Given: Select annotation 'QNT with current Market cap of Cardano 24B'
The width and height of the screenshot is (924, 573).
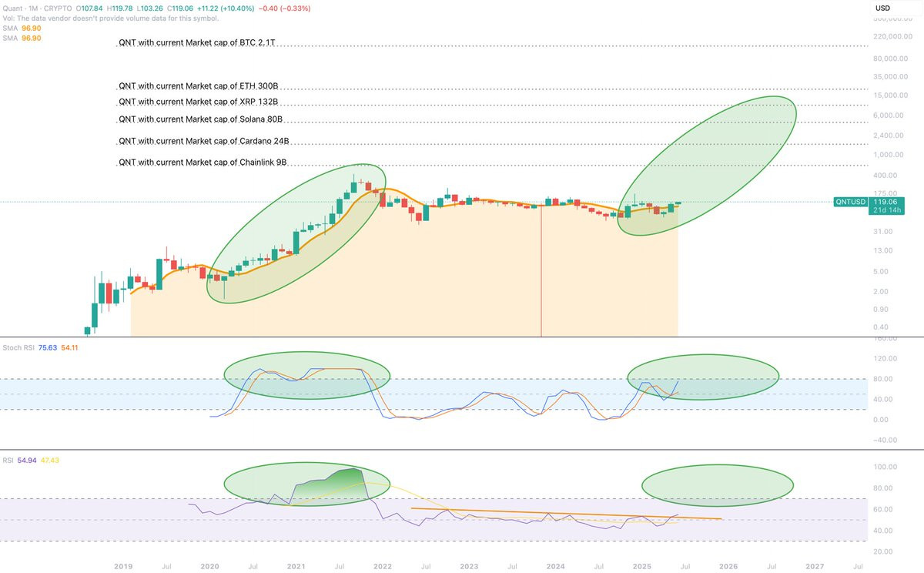Looking at the screenshot, I should pos(203,142).
